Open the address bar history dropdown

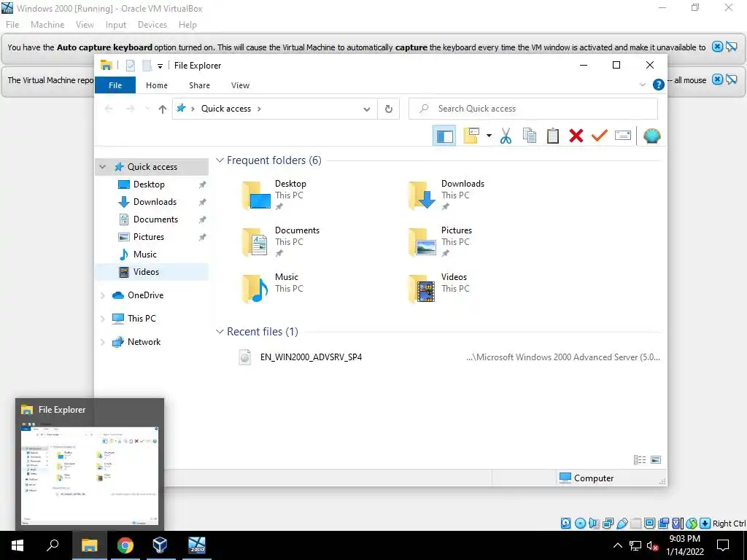(367, 109)
